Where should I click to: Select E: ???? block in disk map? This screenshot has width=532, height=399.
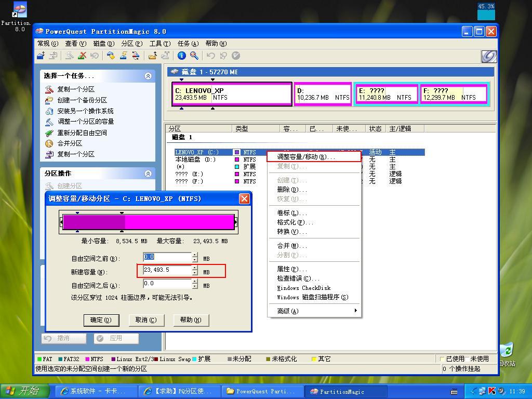386,94
